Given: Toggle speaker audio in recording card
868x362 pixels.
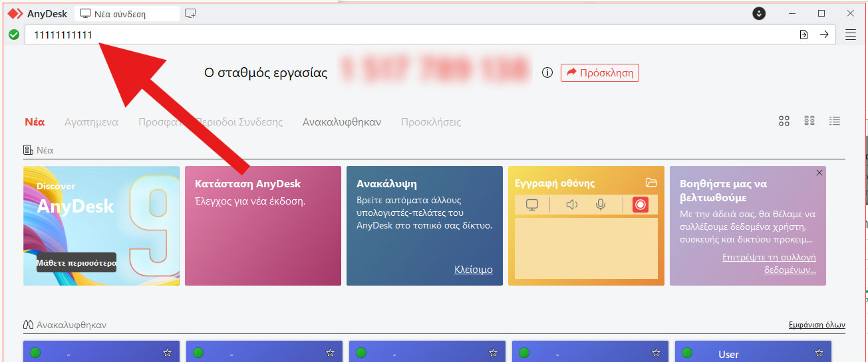Looking at the screenshot, I should tap(571, 205).
